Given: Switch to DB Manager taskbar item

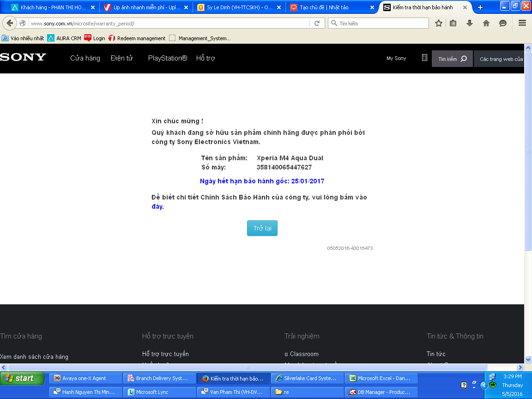Looking at the screenshot, I should pos(381,392).
